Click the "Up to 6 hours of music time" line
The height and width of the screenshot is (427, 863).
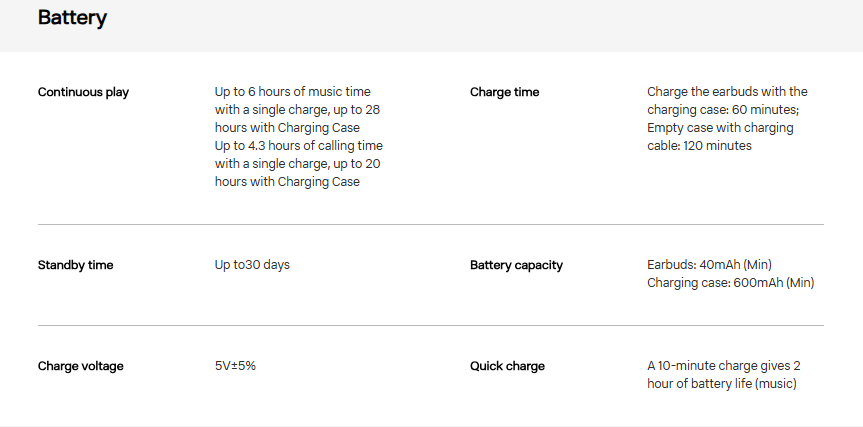coord(292,92)
